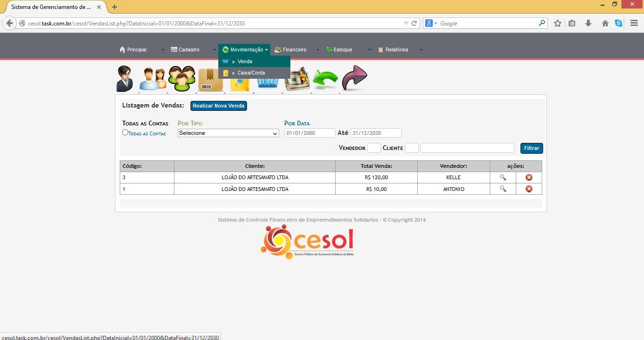
Task: Select the Todas as Contas radio button
Action: 125,133
